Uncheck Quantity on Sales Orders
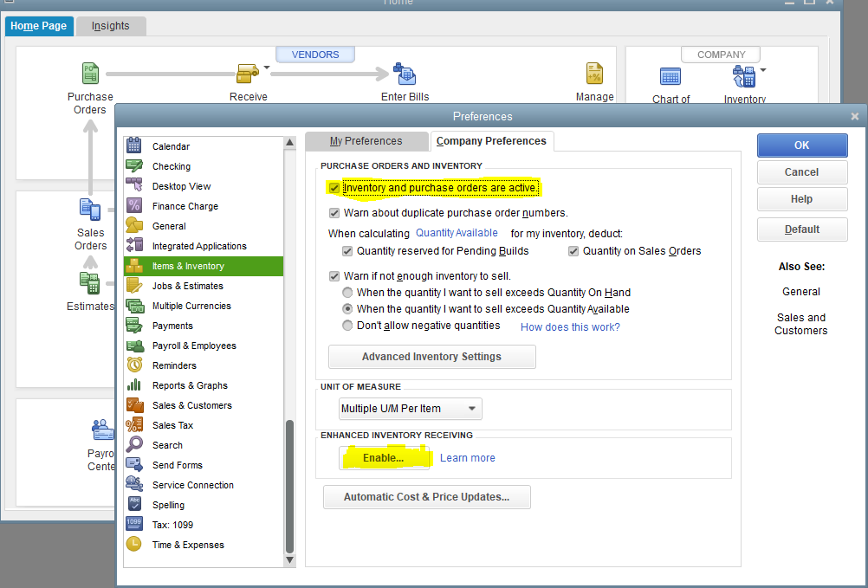Viewport: 868px width, 588px height. (573, 251)
